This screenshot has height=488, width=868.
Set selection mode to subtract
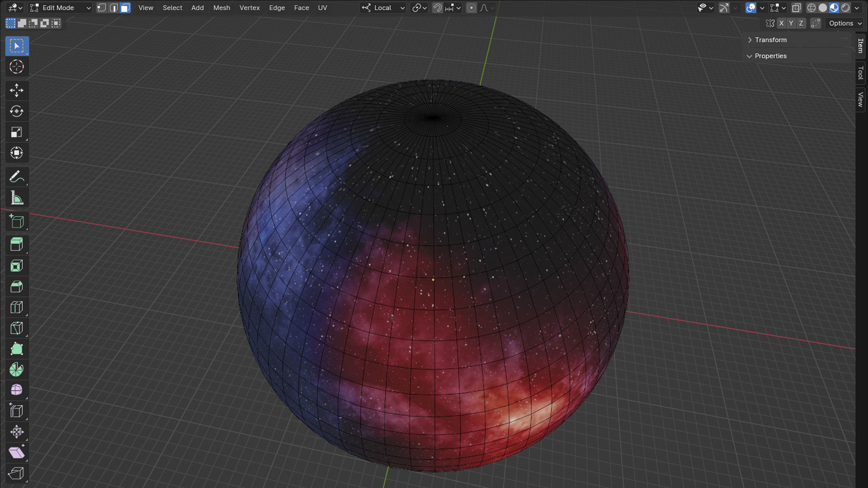[33, 23]
